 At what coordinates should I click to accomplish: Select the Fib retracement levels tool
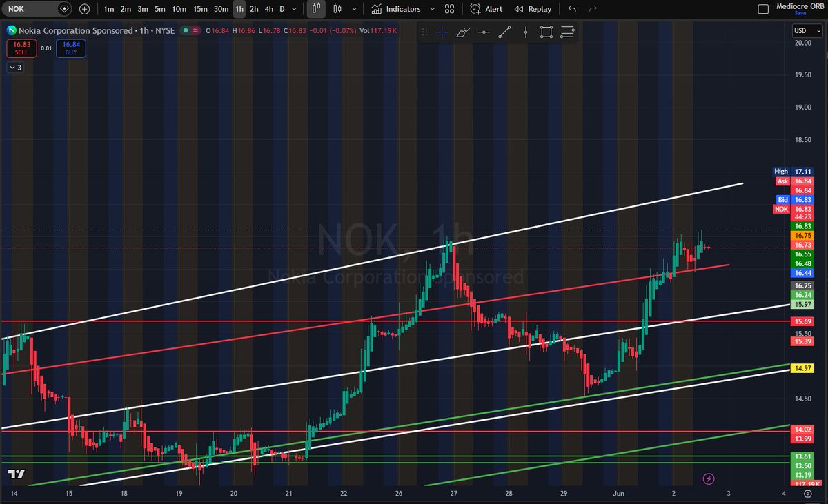pyautogui.click(x=567, y=32)
